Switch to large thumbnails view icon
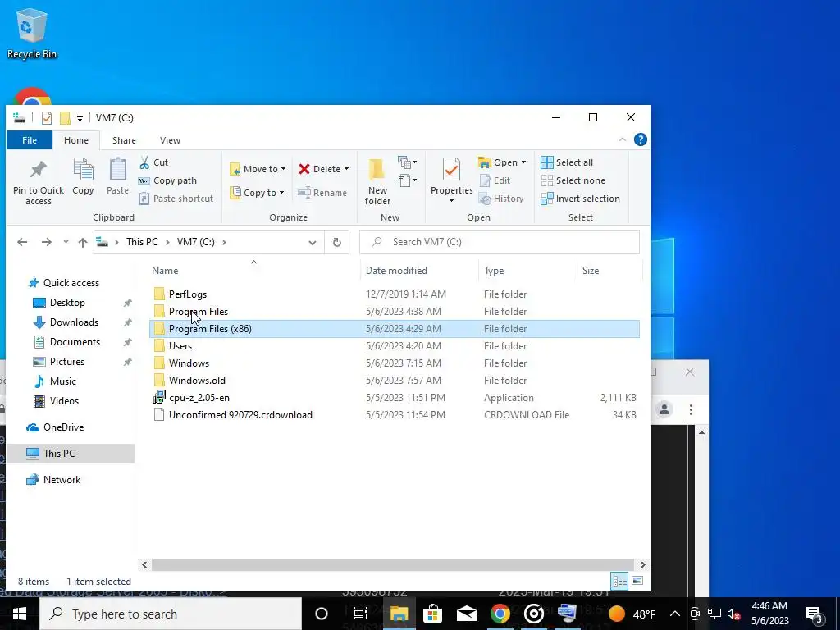Image resolution: width=840 pixels, height=630 pixels. (637, 581)
